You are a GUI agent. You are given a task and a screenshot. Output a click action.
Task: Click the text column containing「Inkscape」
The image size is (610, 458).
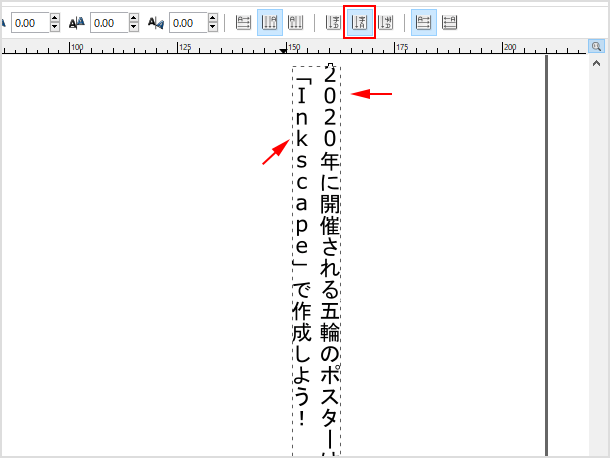click(x=302, y=250)
